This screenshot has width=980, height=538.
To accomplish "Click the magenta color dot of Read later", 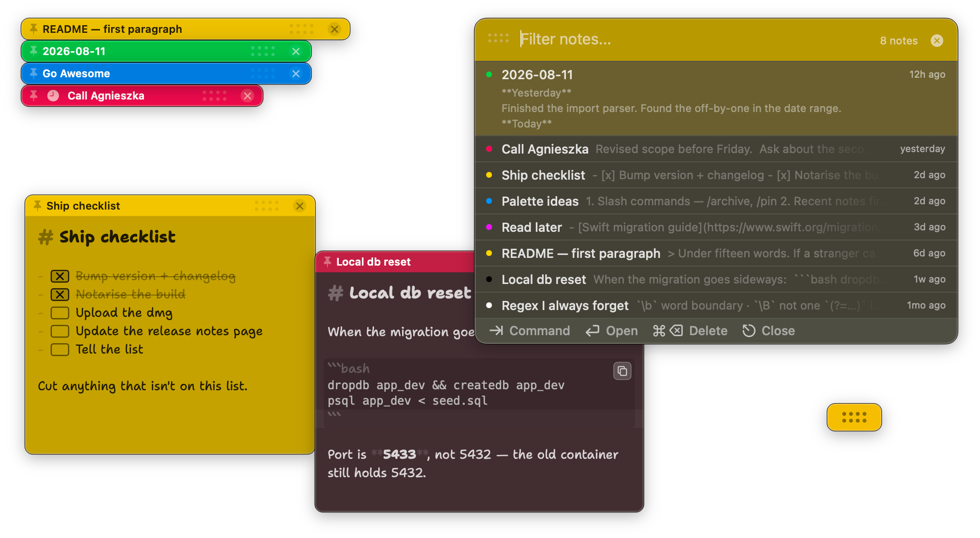I will click(x=489, y=227).
